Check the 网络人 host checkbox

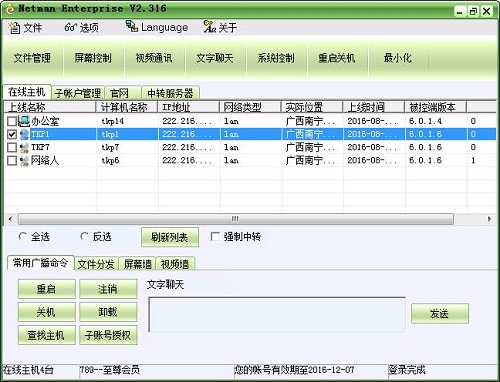(x=12, y=161)
